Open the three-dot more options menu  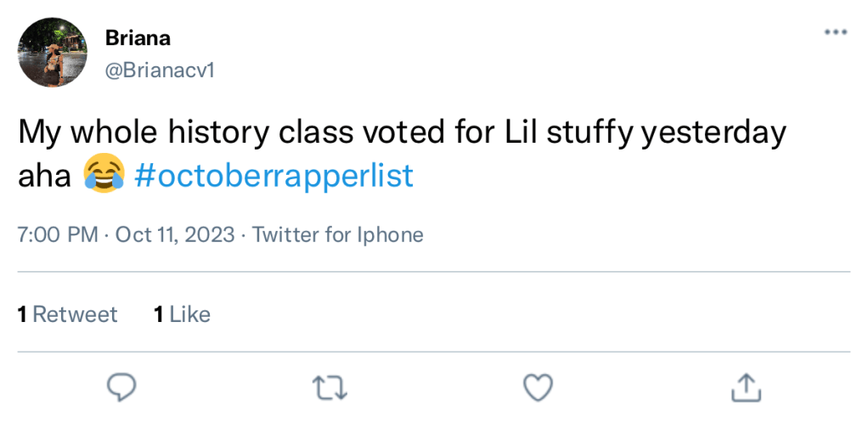[836, 33]
